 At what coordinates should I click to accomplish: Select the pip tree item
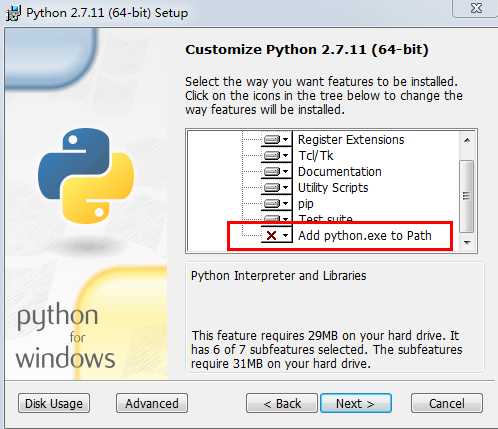pyautogui.click(x=306, y=204)
